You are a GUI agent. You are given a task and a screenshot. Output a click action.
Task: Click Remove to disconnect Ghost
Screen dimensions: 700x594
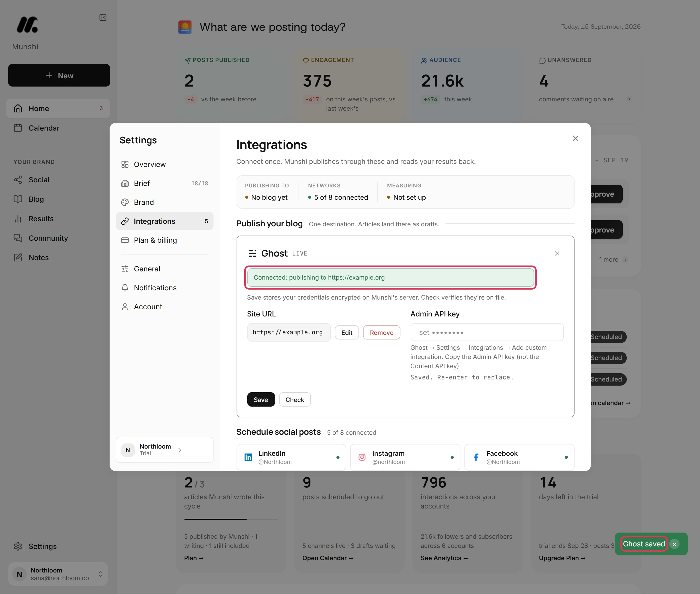tap(381, 333)
